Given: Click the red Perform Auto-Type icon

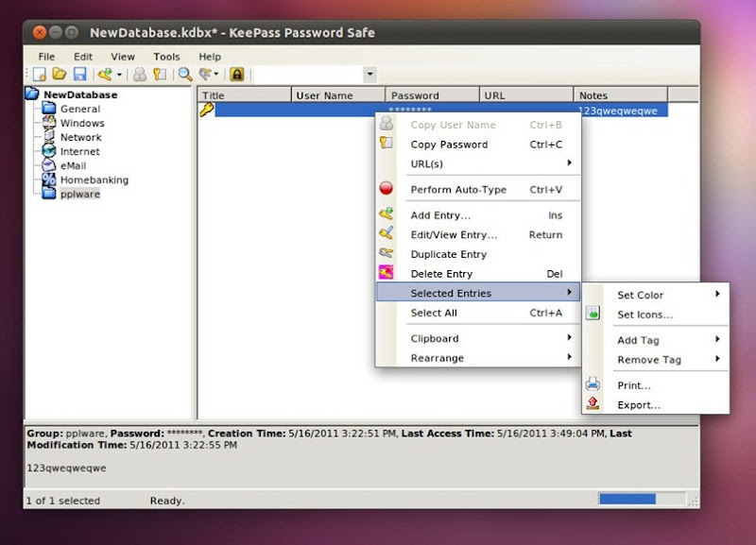Looking at the screenshot, I should [x=387, y=188].
